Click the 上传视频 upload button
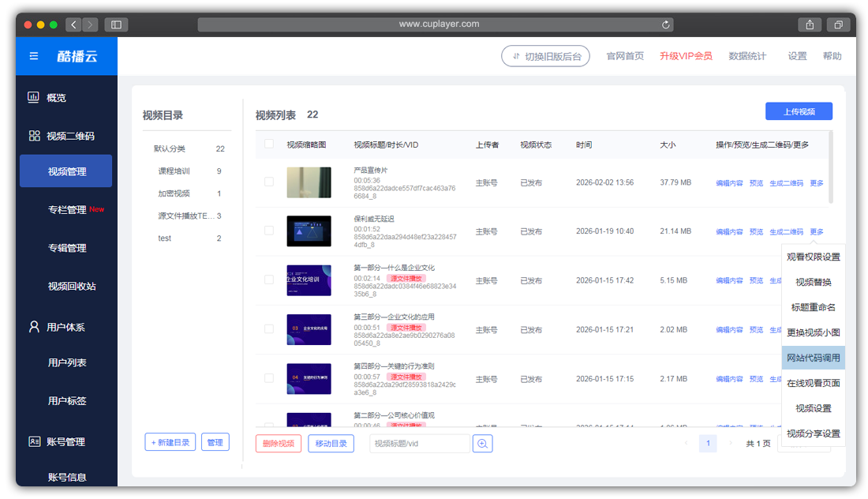868x499 pixels. point(799,111)
